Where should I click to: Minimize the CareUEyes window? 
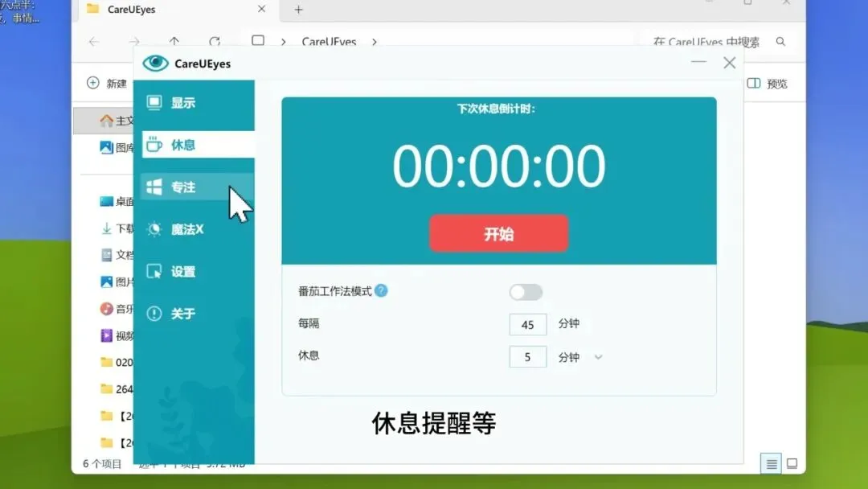click(x=698, y=62)
